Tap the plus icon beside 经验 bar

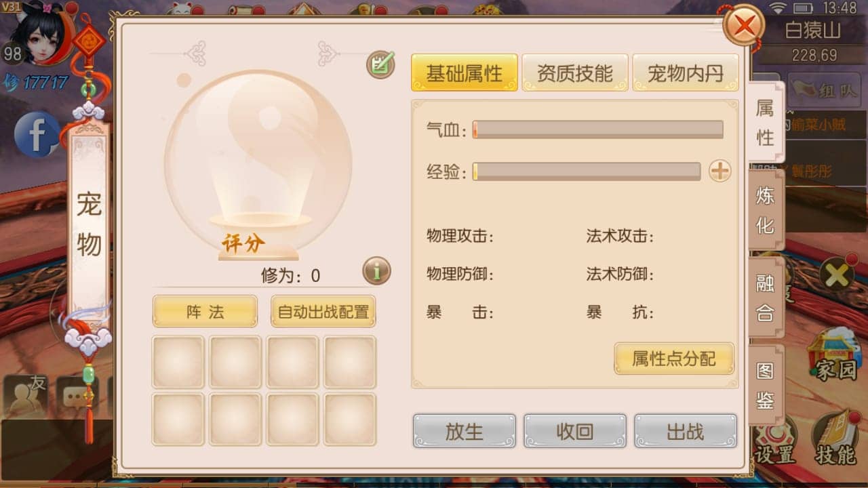coord(719,171)
